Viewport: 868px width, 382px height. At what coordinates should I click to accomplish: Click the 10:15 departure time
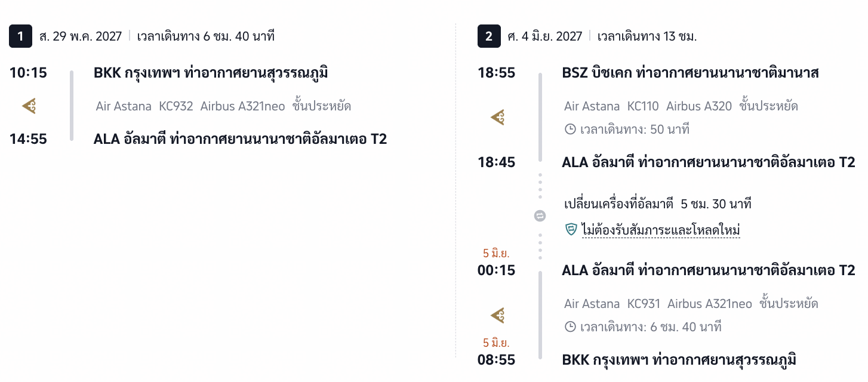[x=28, y=73]
